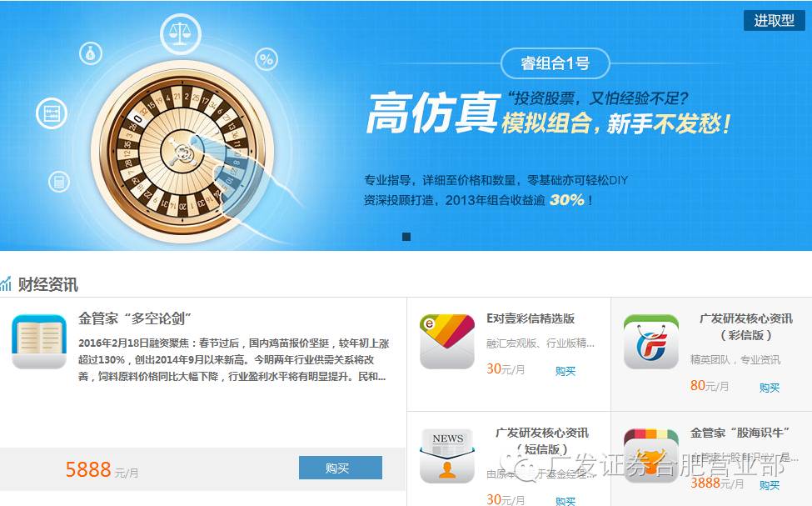
Task: Click 购买 link for E对壹彩信精选版
Action: 565,371
